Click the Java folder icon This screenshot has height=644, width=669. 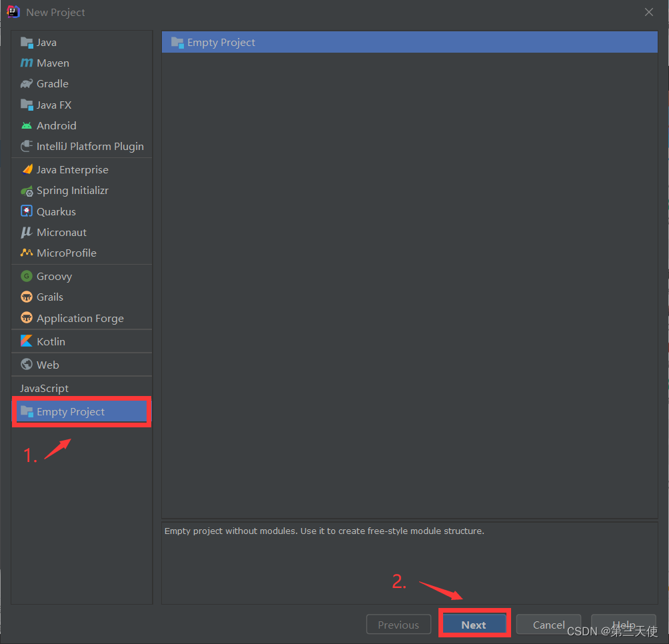[27, 43]
